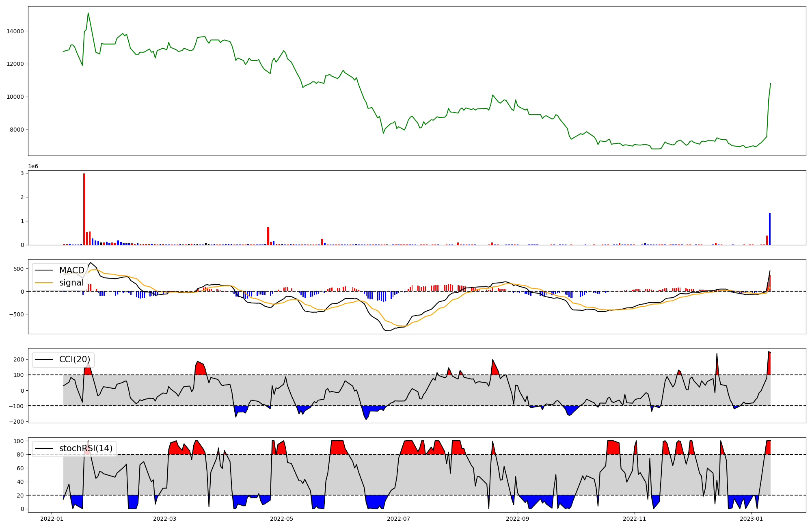
Task: Click the red volume spike in late April
Action: pyautogui.click(x=268, y=236)
